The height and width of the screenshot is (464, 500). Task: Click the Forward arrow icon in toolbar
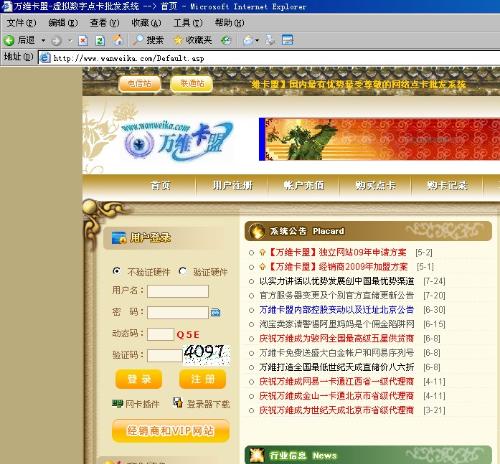tap(57, 41)
